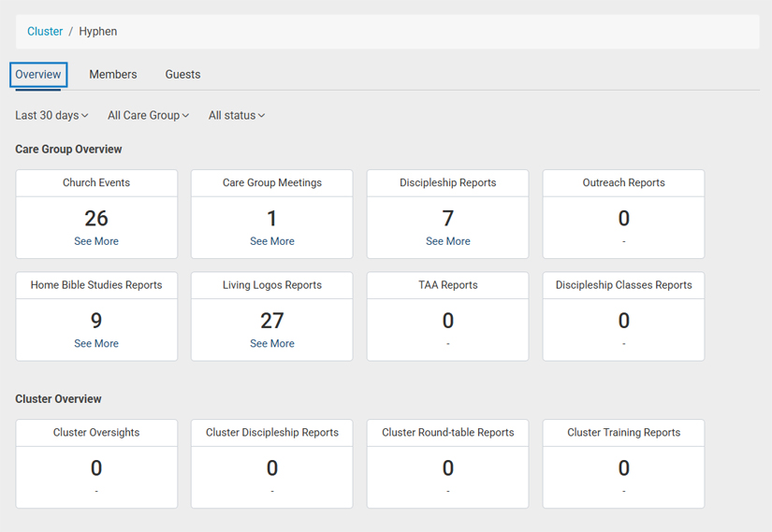
Task: Click See More under Church Events
Action: tap(96, 241)
